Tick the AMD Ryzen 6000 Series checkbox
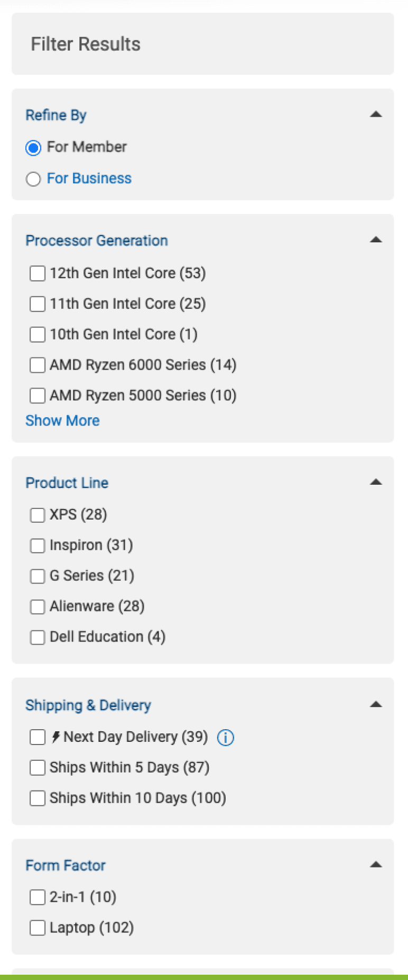The image size is (408, 980). coord(38,365)
